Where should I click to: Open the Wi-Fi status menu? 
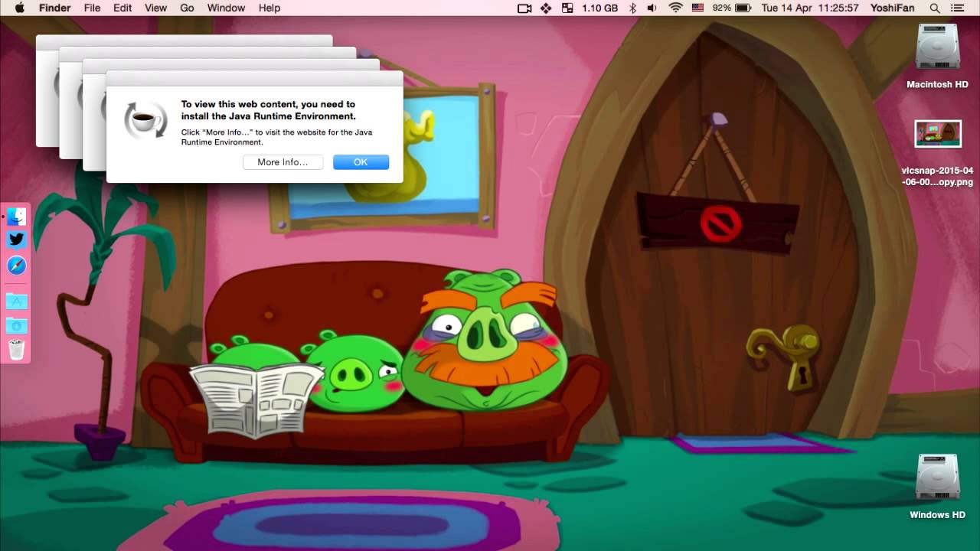[675, 8]
